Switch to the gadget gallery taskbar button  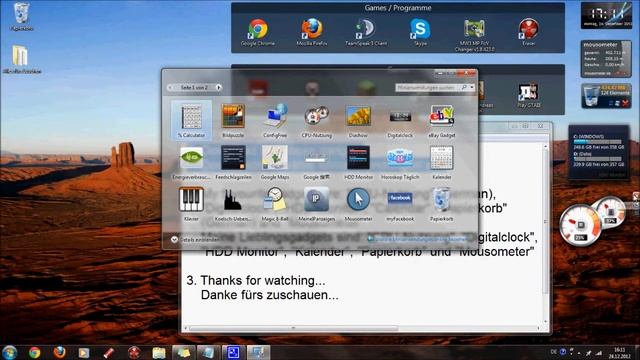[x=258, y=352]
